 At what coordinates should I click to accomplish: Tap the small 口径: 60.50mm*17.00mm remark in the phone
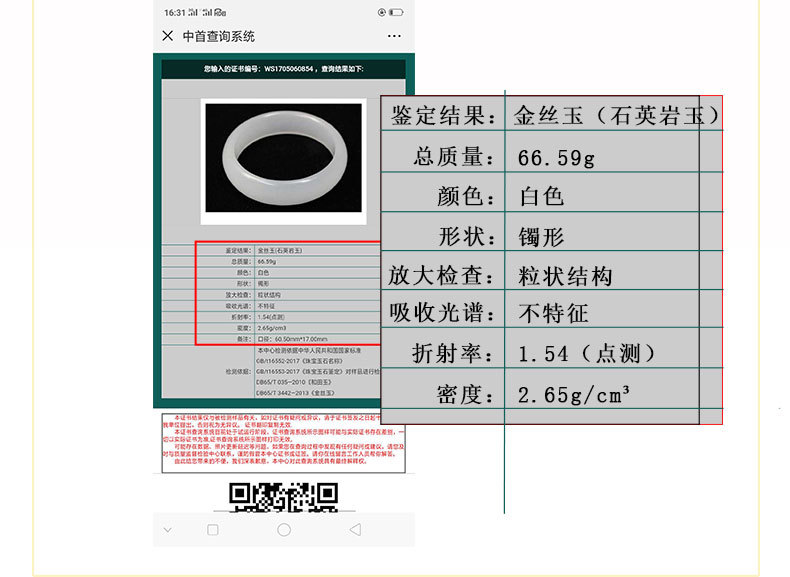[x=292, y=339]
